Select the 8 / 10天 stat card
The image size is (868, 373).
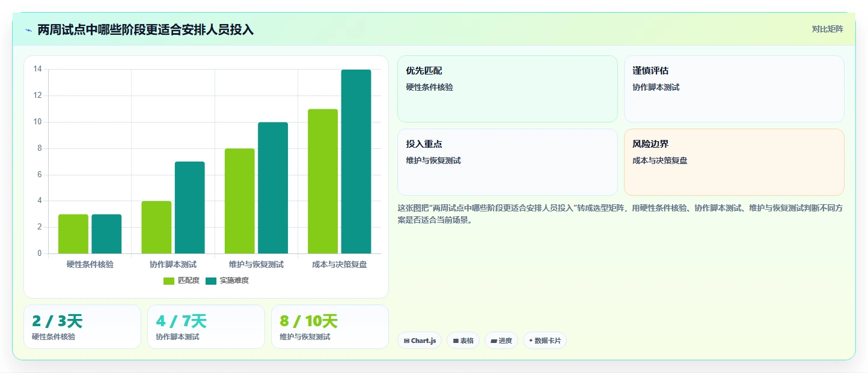(x=330, y=327)
